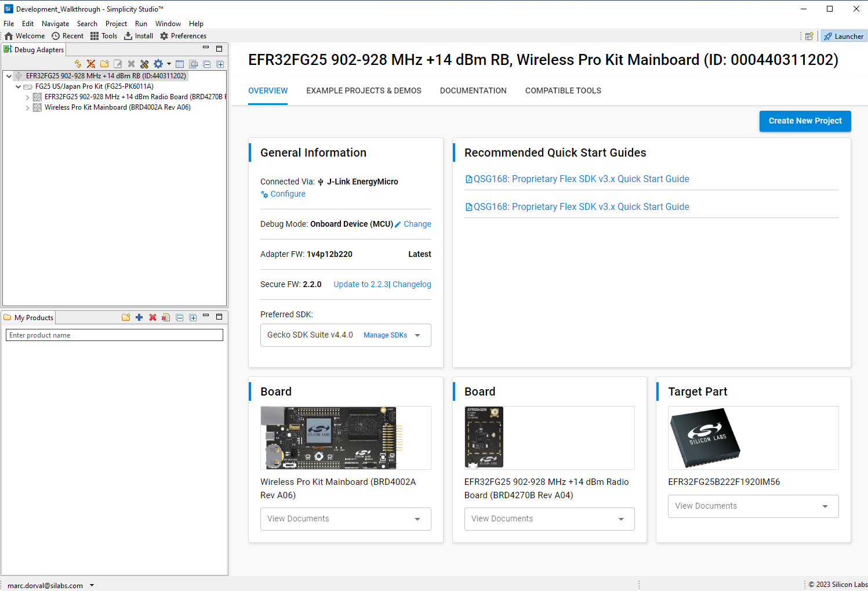Open Tools from the grid icon toolbar

click(103, 36)
